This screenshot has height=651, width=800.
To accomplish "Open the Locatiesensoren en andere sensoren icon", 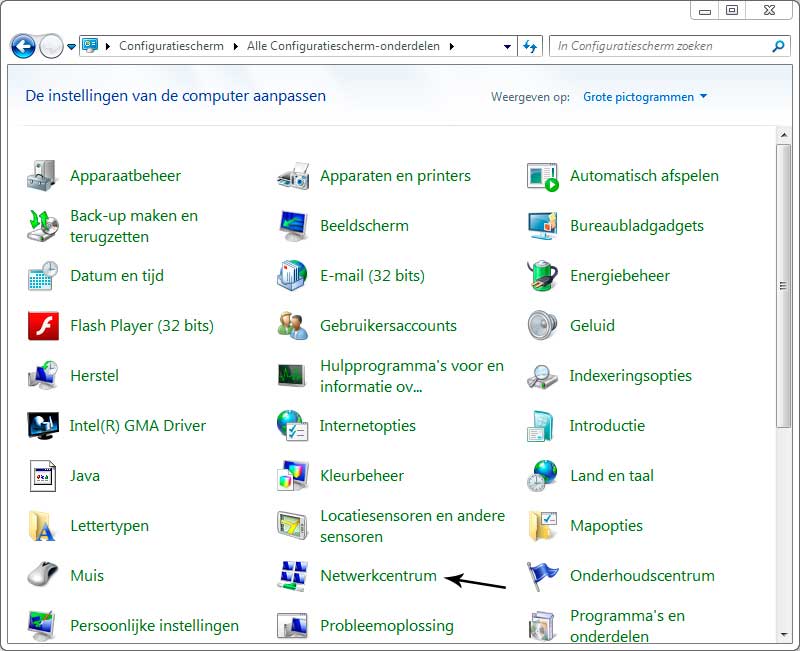I will coord(292,526).
